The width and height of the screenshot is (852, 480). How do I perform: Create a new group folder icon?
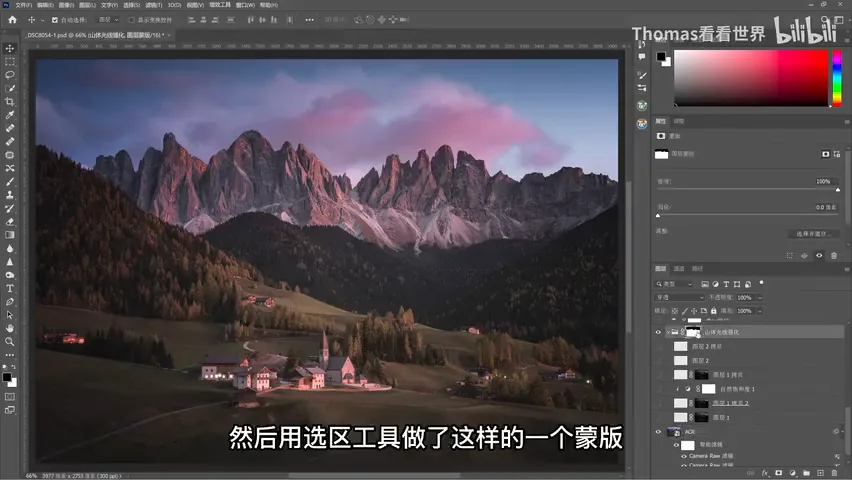[806, 473]
